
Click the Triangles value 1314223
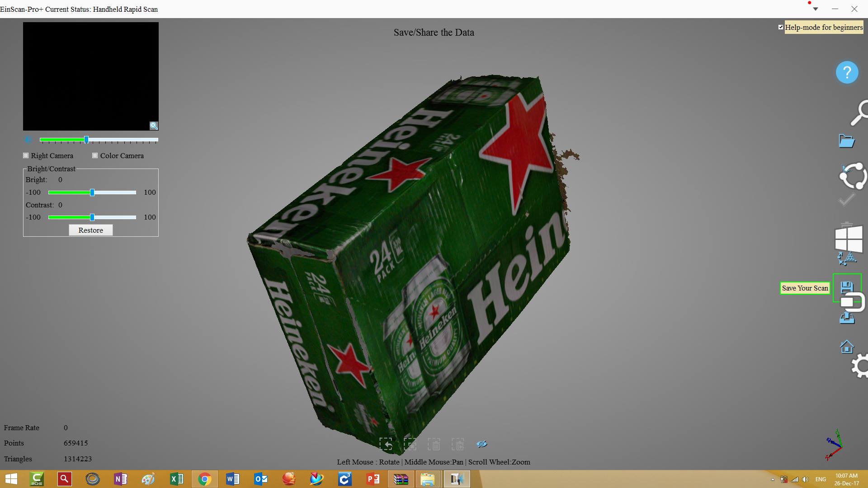click(x=78, y=459)
